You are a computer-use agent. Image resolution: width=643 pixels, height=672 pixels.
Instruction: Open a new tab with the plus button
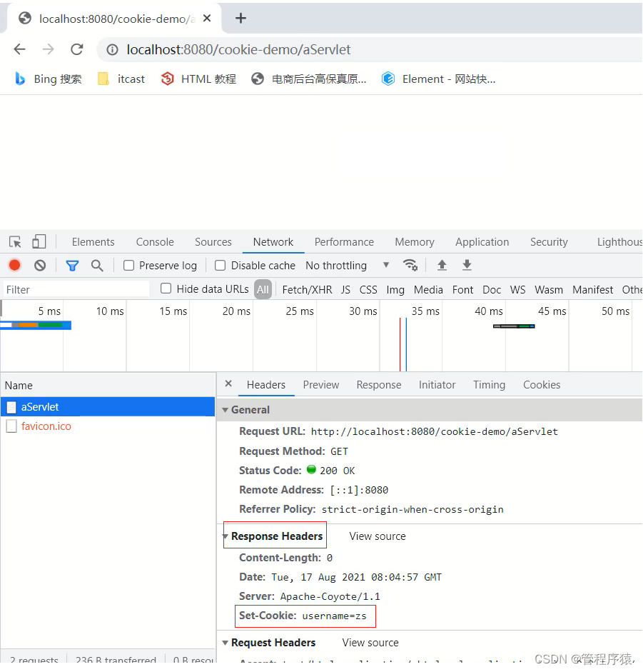tap(241, 18)
